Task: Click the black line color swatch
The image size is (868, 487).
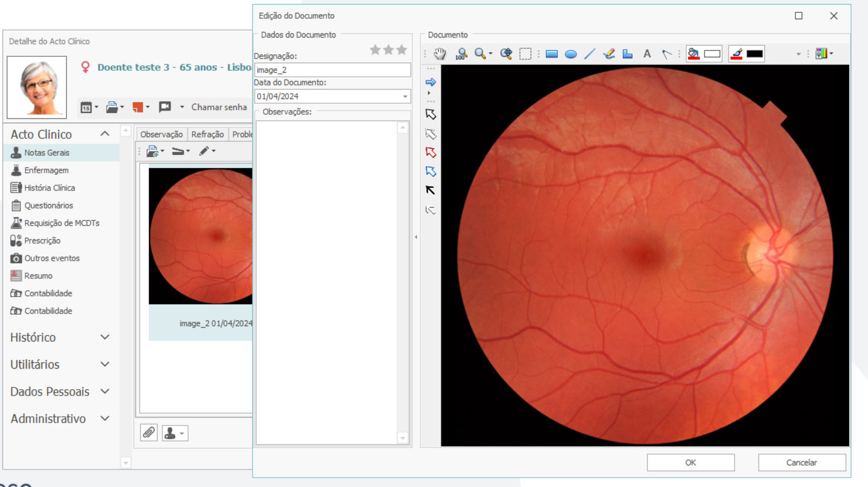Action: (x=754, y=54)
